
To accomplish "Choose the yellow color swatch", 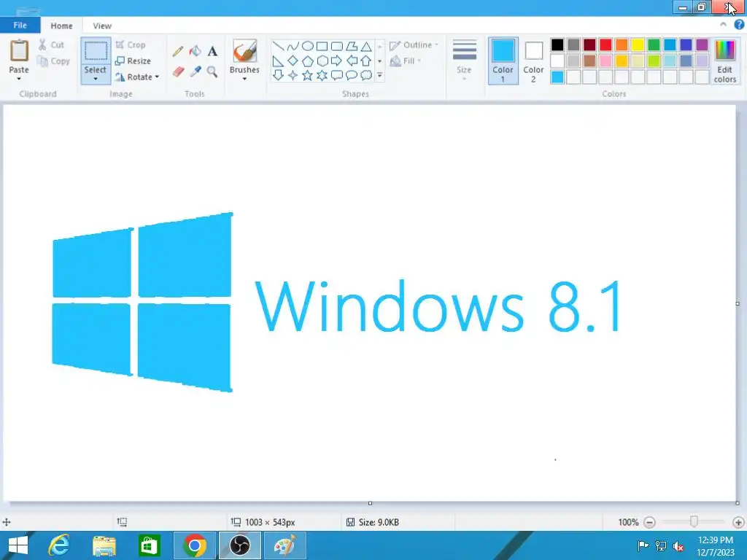I will pyautogui.click(x=638, y=44).
